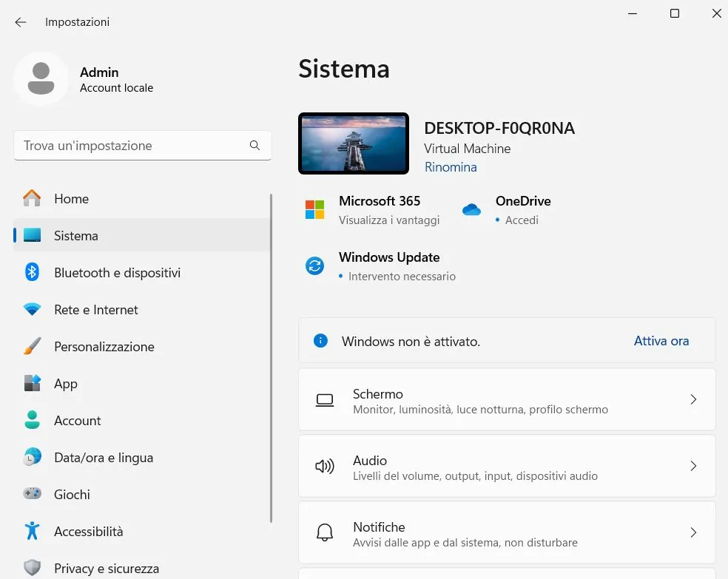728x579 pixels.
Task: Select the Sistema sidebar entry
Action: click(x=75, y=235)
